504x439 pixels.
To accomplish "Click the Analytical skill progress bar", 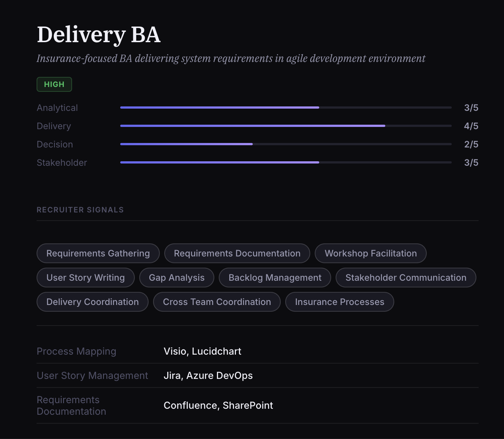I will (286, 107).
